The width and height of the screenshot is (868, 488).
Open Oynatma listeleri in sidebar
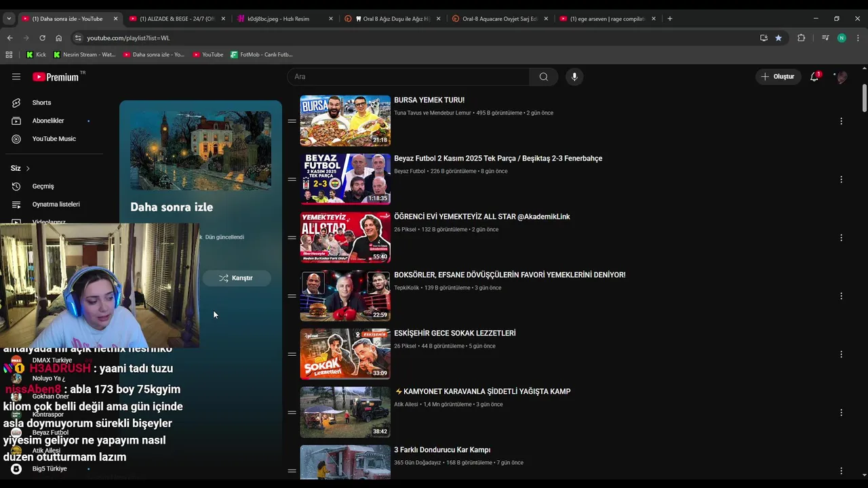pos(56,204)
